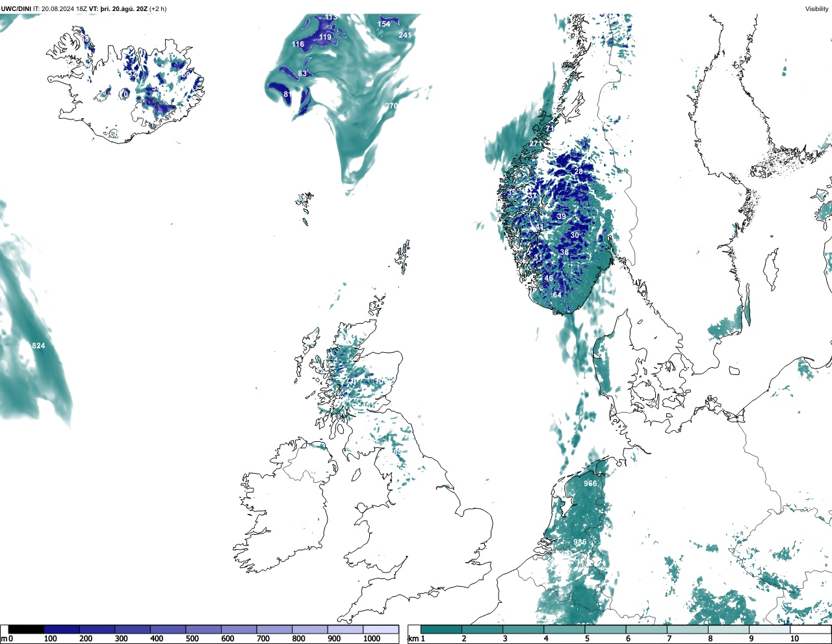The height and width of the screenshot is (644, 832).
Task: Click the "1000" tick label in legend
Action: click(372, 639)
